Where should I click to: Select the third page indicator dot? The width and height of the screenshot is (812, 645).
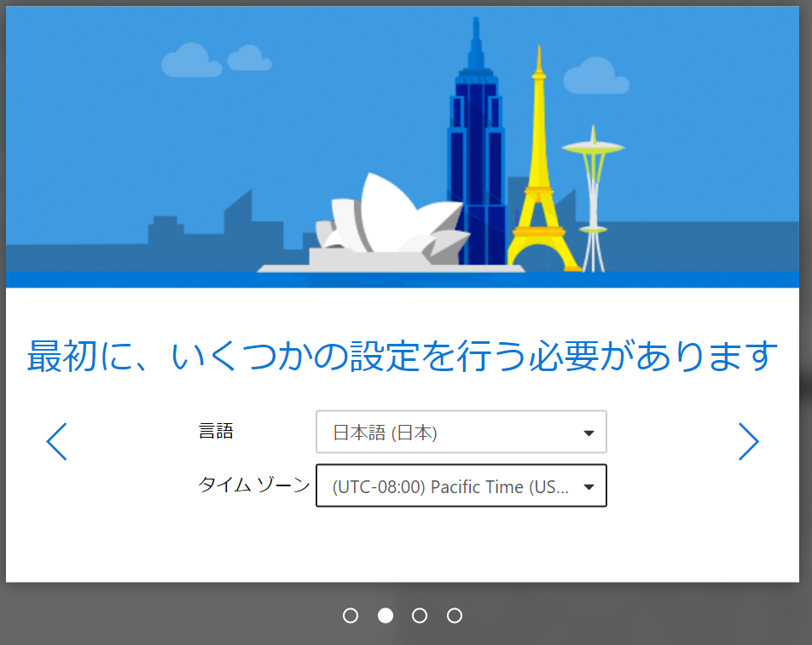click(420, 615)
